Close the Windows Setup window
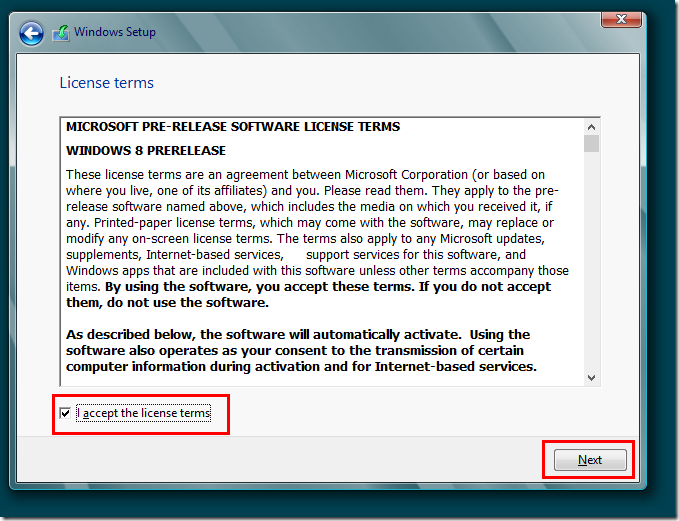The image size is (679, 521). (621, 19)
